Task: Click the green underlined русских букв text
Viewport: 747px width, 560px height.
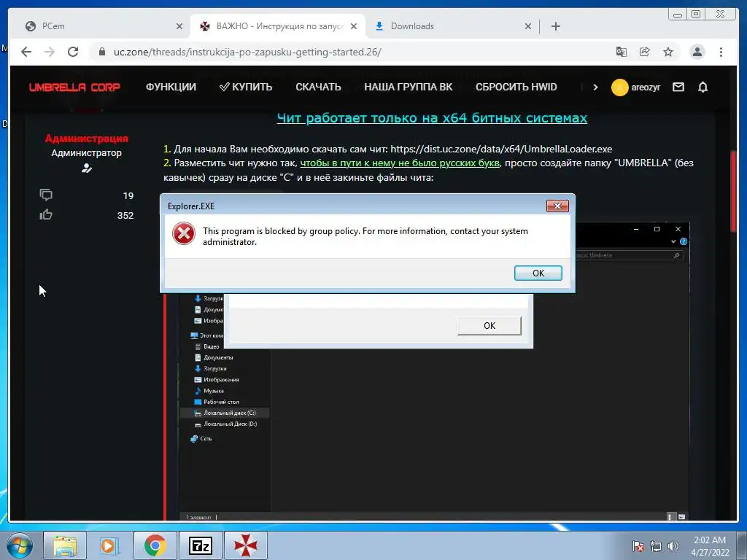Action: click(400, 163)
